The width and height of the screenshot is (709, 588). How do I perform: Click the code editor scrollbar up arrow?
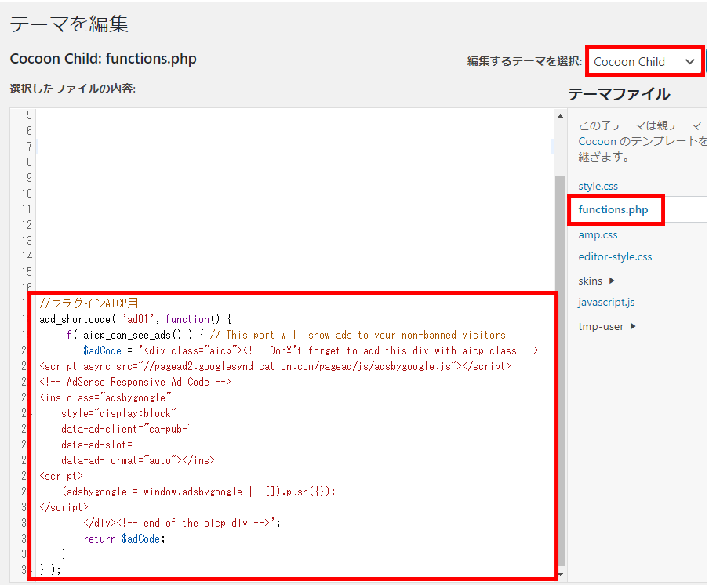[x=560, y=116]
